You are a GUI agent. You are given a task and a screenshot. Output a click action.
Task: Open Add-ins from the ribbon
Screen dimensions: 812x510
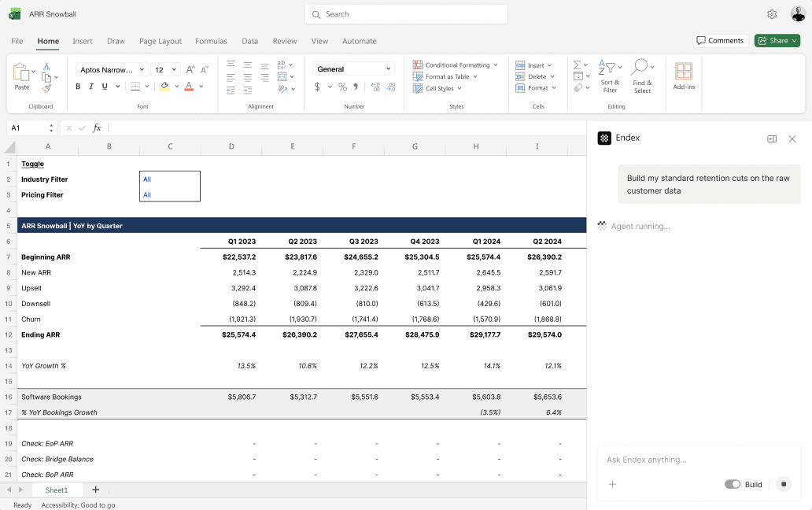pos(684,76)
